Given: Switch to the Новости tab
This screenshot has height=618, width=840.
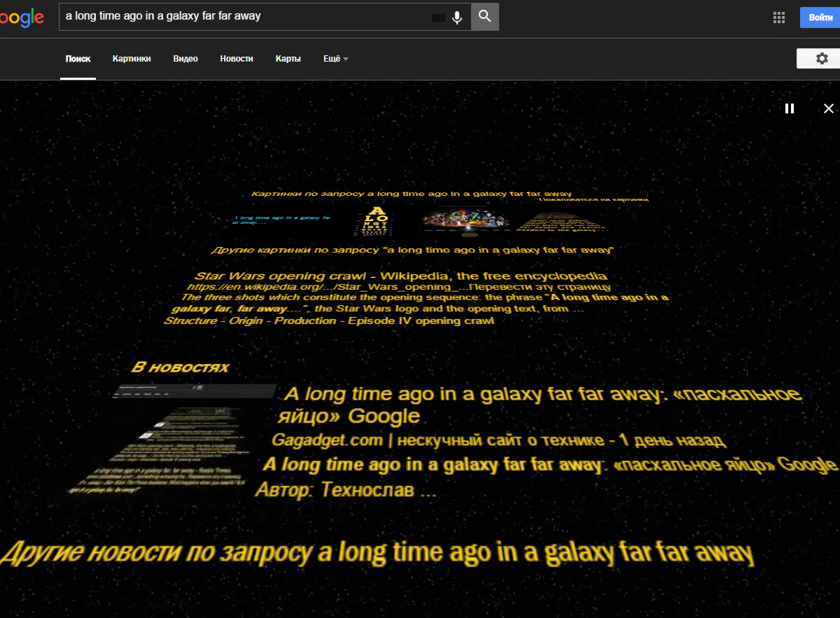Looking at the screenshot, I should [x=237, y=59].
